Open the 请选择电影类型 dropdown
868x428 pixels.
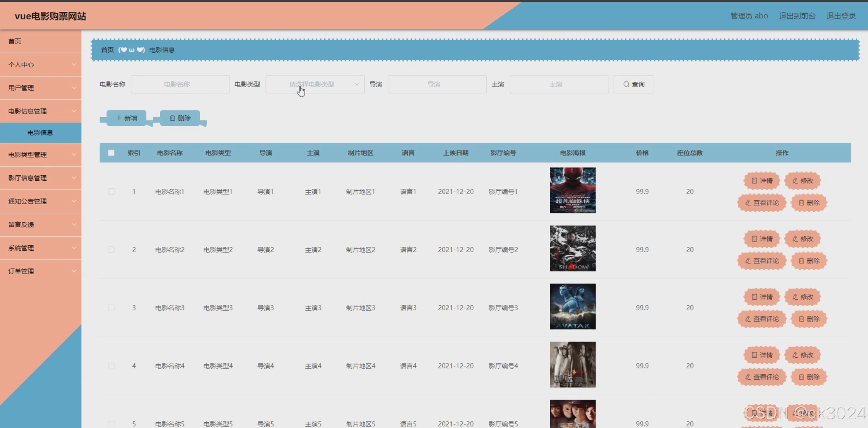(x=315, y=84)
